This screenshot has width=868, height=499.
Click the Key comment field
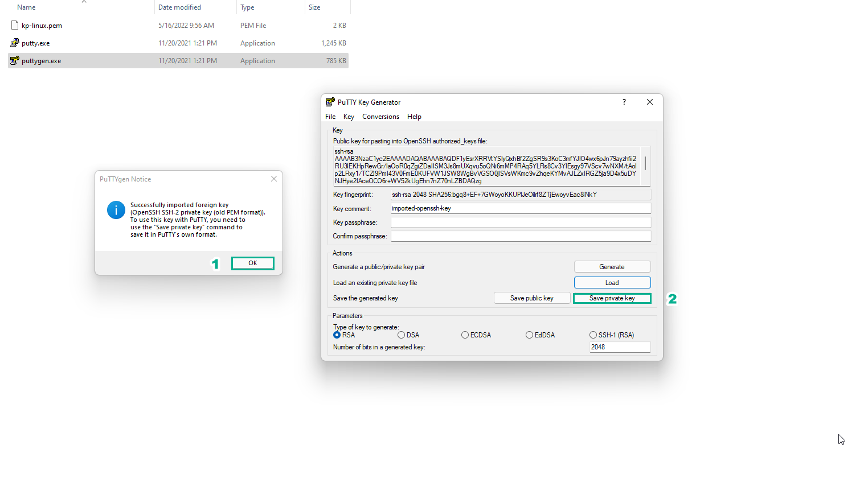(x=521, y=208)
